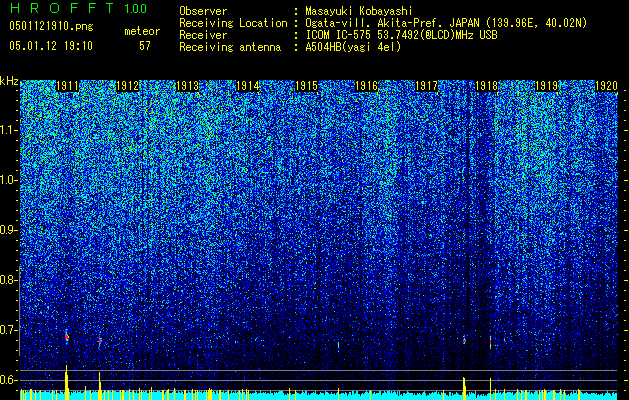Click the yellow power spike under 1918
This screenshot has width=629, height=400.
click(x=490, y=389)
